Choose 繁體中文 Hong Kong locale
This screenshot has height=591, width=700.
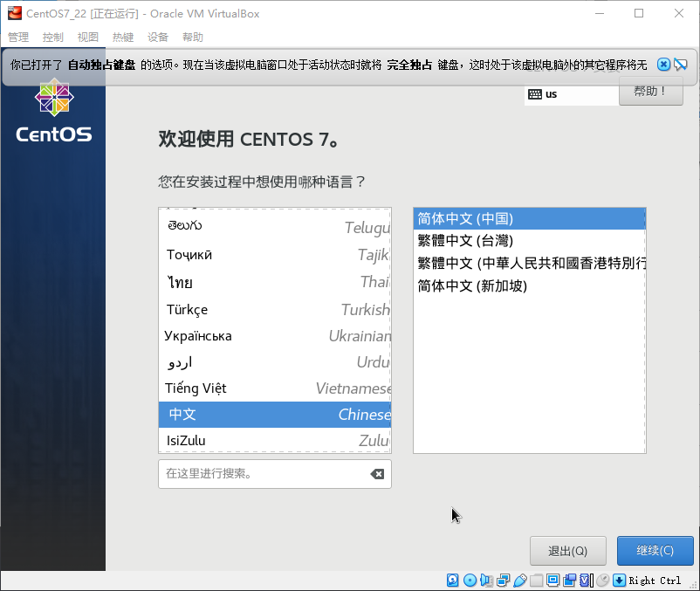point(530,264)
